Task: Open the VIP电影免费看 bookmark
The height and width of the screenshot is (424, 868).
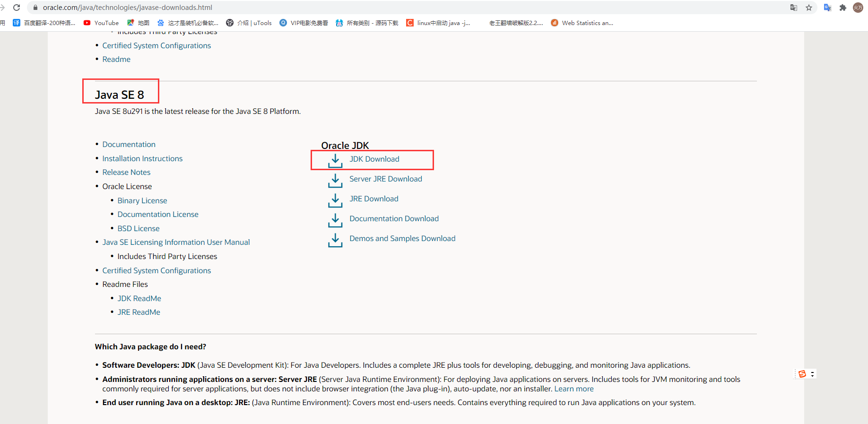Action: 304,23
